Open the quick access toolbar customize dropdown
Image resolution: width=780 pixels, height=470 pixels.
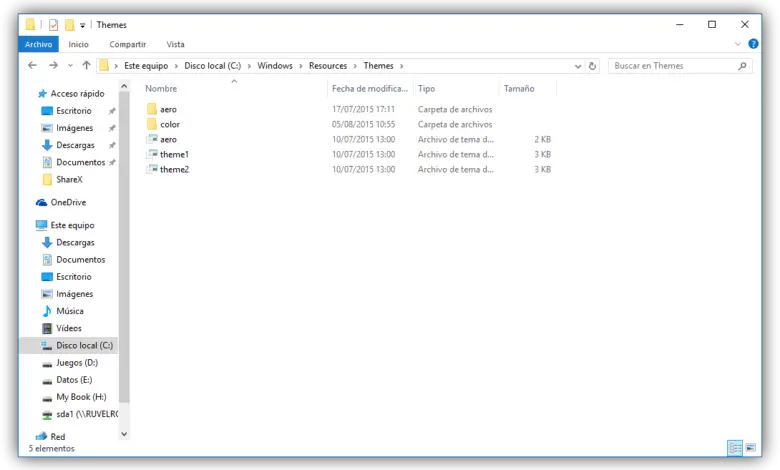83,25
